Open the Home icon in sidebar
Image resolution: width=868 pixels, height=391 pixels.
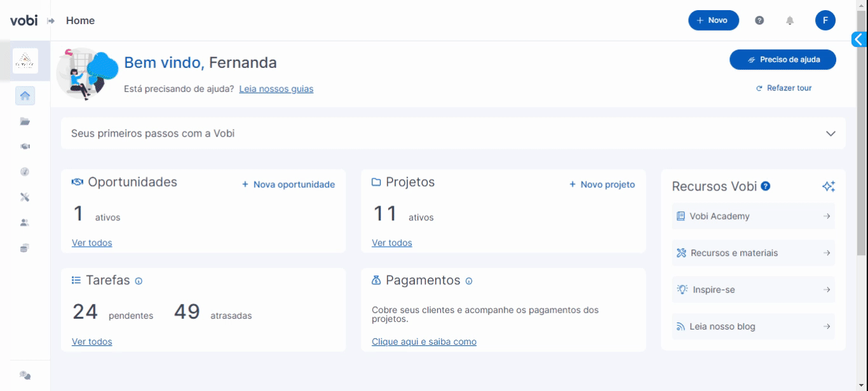(x=25, y=96)
